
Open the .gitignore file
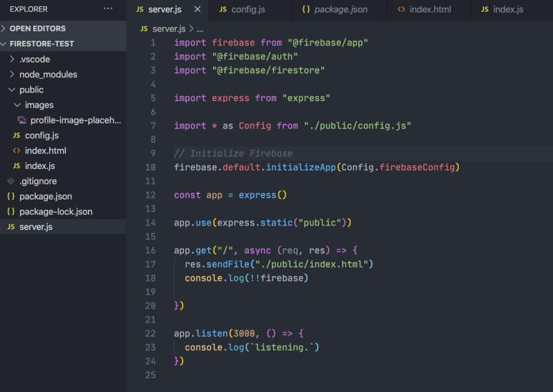pos(63,181)
